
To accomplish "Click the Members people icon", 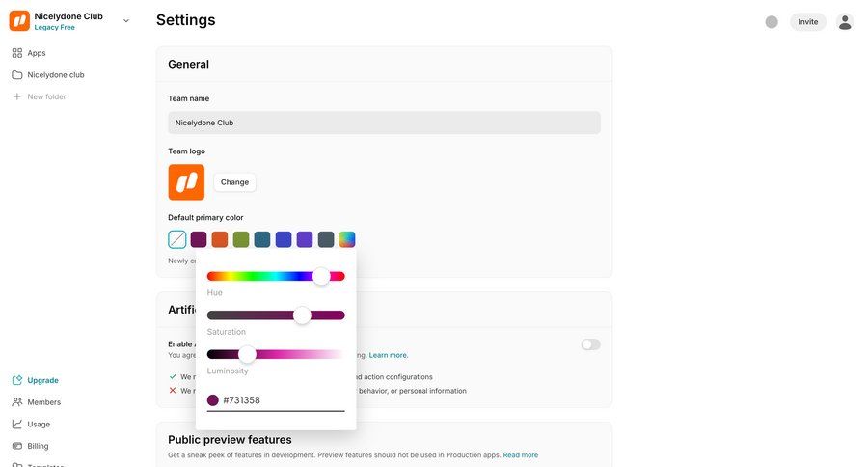I will coord(17,402).
